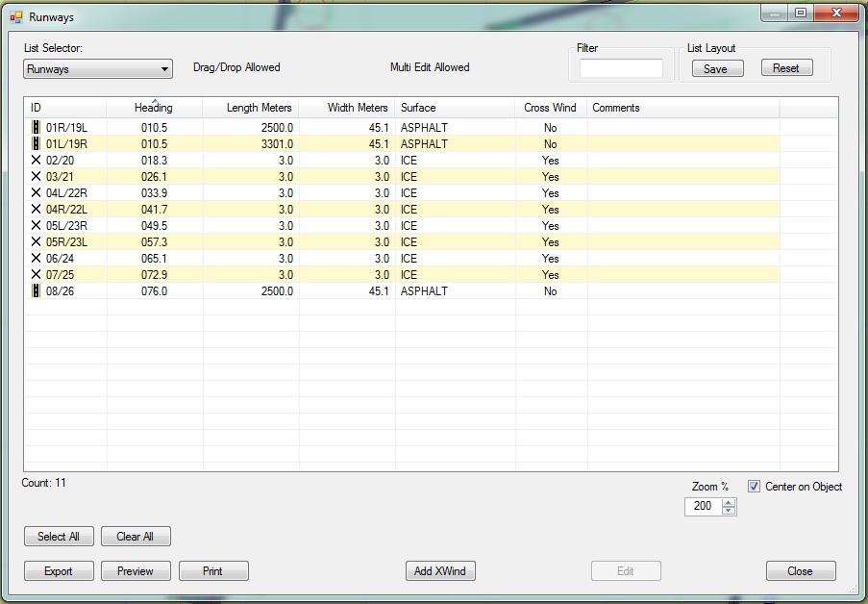Click the Runways window title bar icon

coord(16,17)
